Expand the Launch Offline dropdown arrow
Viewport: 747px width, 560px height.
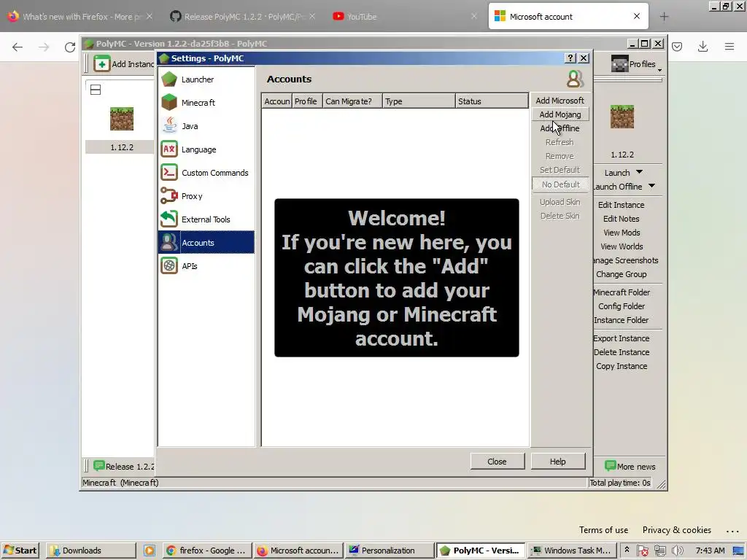coord(651,186)
